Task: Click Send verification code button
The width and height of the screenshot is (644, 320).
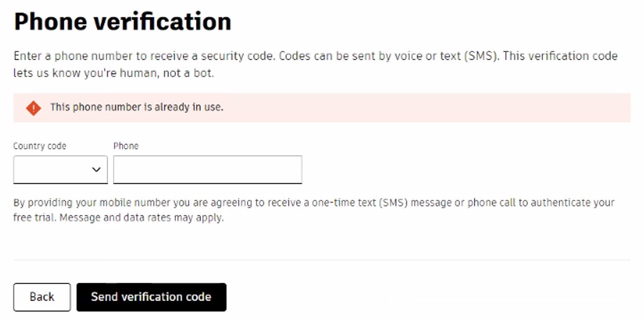Action: 151,297
